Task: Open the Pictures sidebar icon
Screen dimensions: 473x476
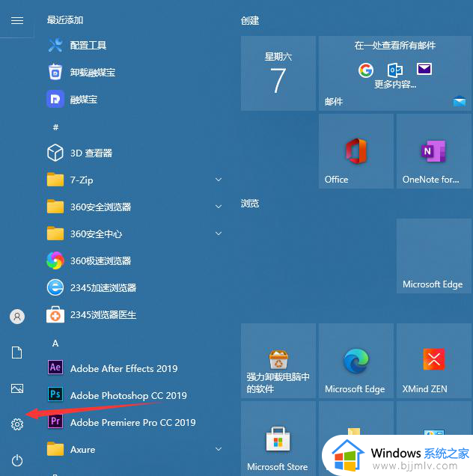Action: point(17,388)
